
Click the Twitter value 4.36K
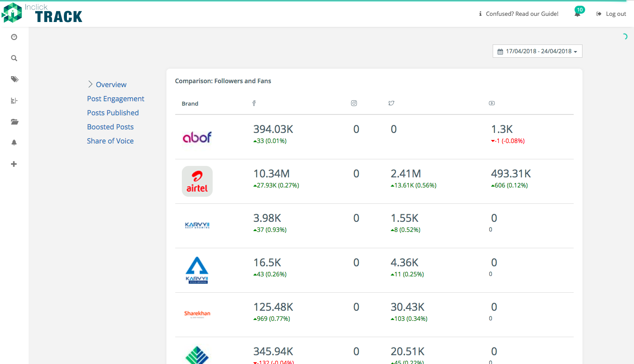click(405, 262)
